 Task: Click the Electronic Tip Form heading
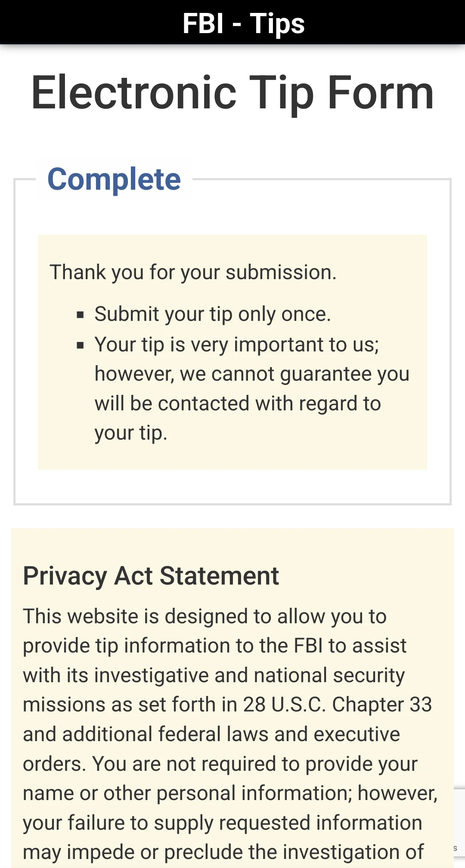pyautogui.click(x=232, y=93)
